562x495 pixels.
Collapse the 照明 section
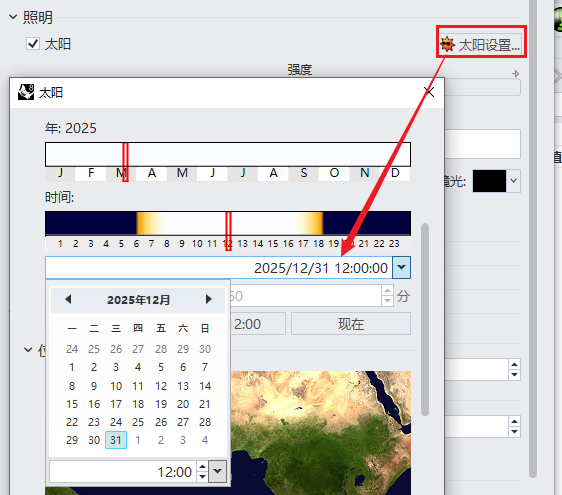point(13,17)
